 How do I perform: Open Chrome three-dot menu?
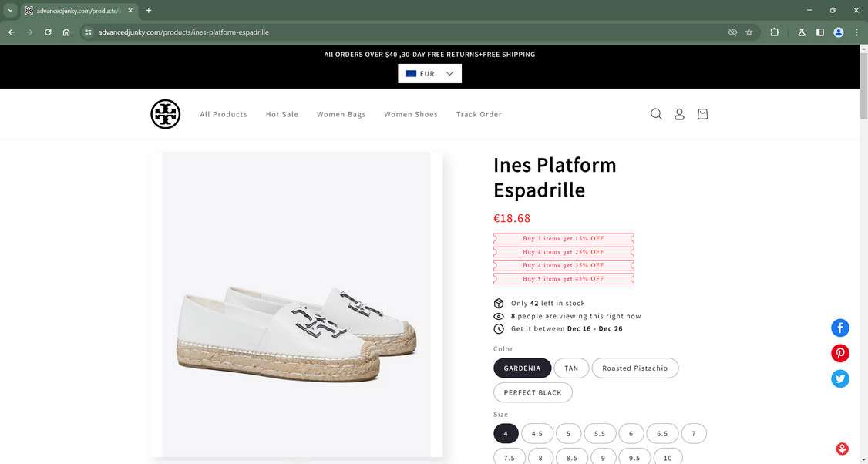coord(856,32)
